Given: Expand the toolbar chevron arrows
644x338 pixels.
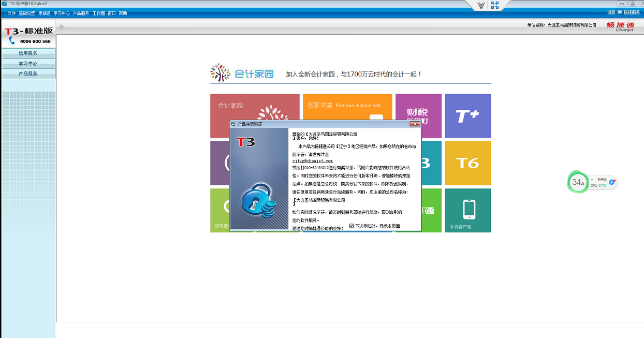Looking at the screenshot, I should tap(62, 26).
